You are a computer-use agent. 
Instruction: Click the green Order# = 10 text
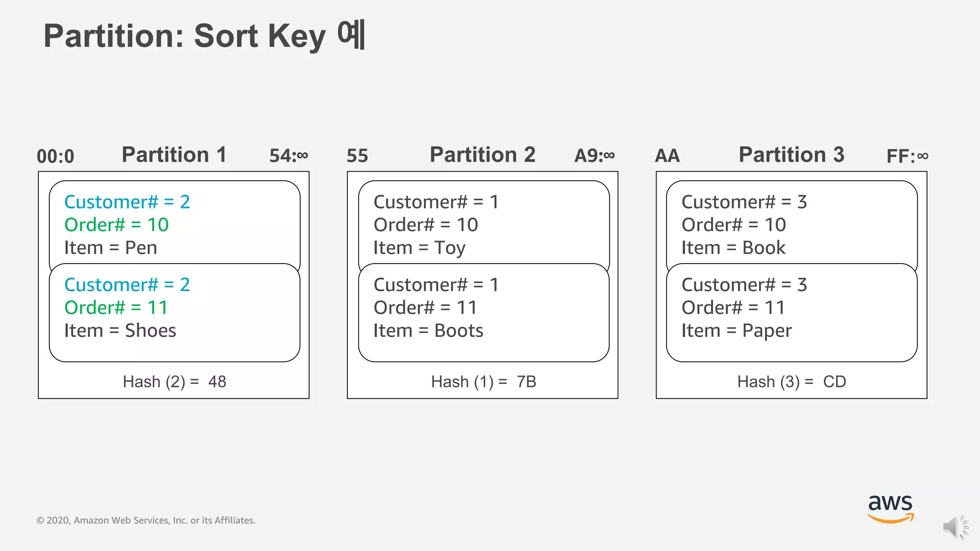[x=117, y=225]
